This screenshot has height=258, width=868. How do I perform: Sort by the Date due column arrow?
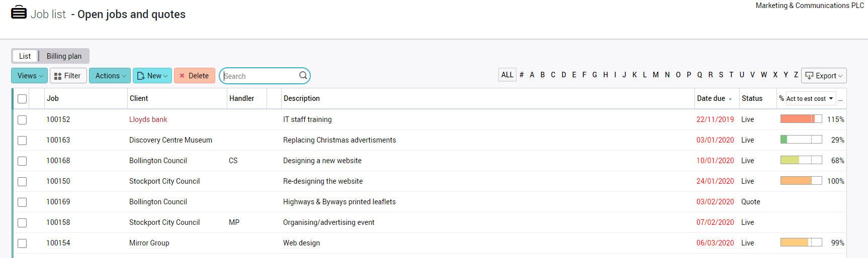(x=730, y=99)
